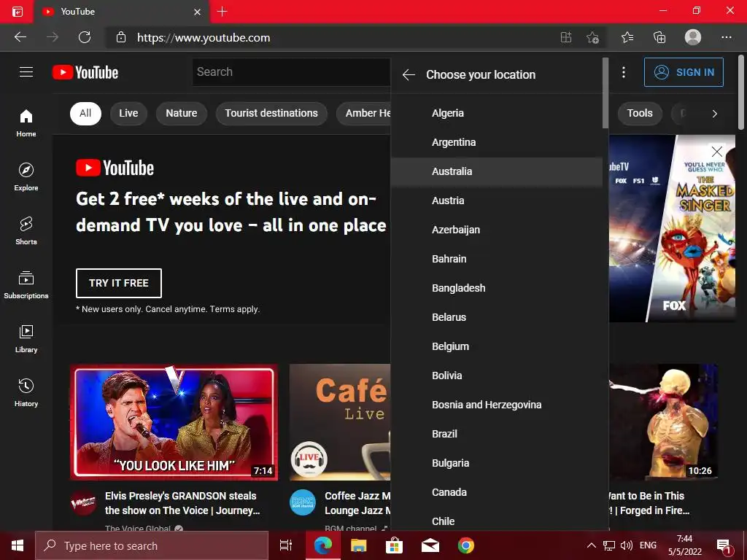Open the Favorites list
Image resolution: width=747 pixels, height=560 pixels.
tap(627, 37)
